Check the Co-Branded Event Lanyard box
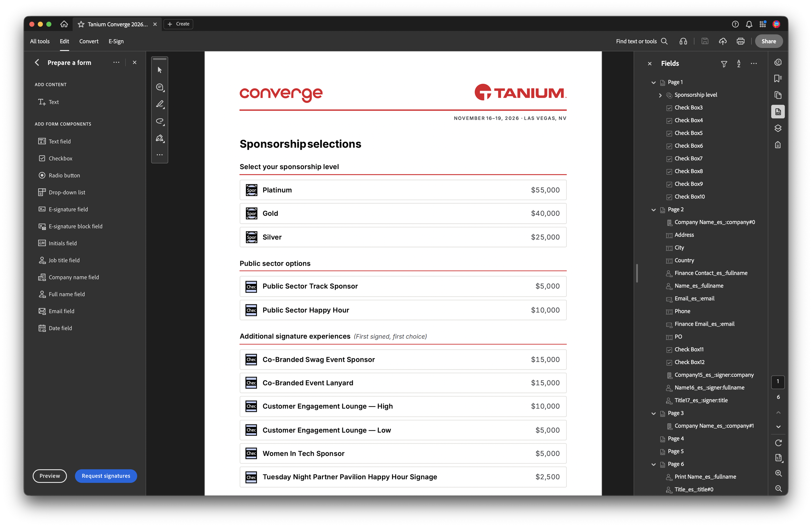 [251, 383]
